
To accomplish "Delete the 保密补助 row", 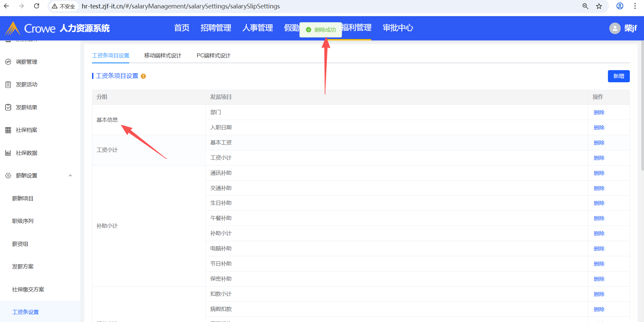I will pyautogui.click(x=599, y=279).
